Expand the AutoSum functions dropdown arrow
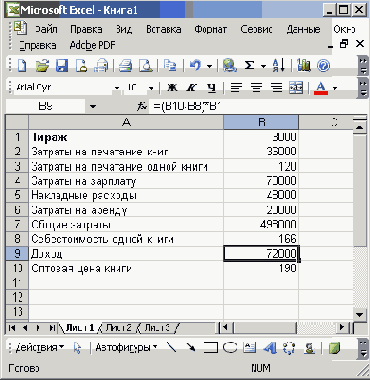Screen dimensions: 370x380 coord(263,66)
